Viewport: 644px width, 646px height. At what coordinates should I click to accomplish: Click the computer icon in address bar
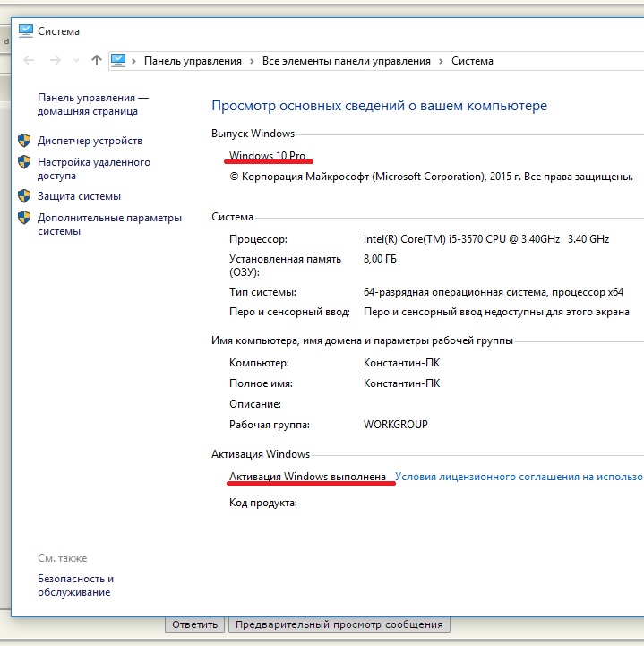point(117,61)
